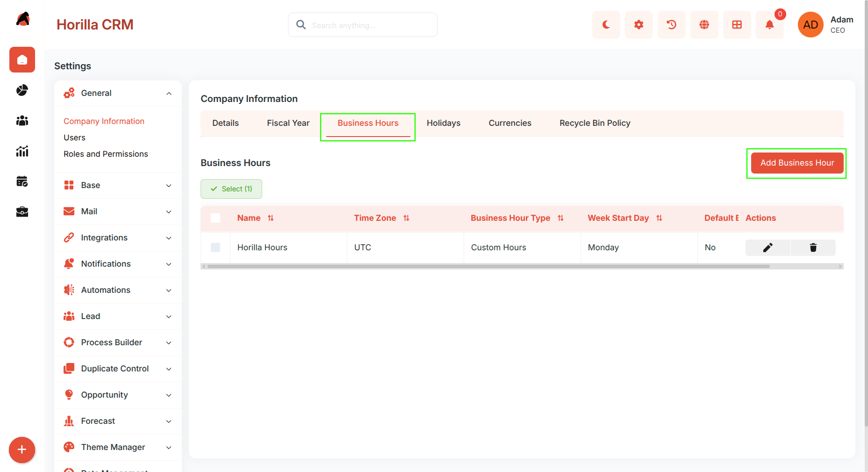Open the grid layout icon in header
This screenshot has height=472, width=868.
(737, 25)
